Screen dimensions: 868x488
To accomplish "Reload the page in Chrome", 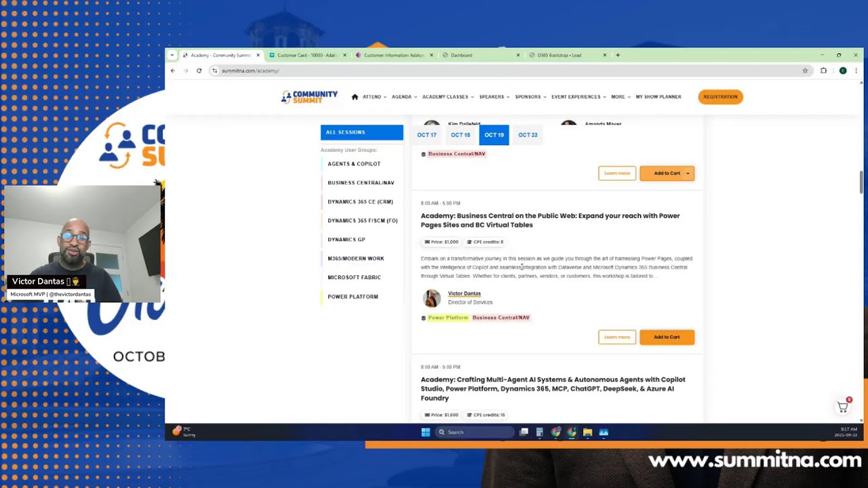I will pyautogui.click(x=199, y=70).
